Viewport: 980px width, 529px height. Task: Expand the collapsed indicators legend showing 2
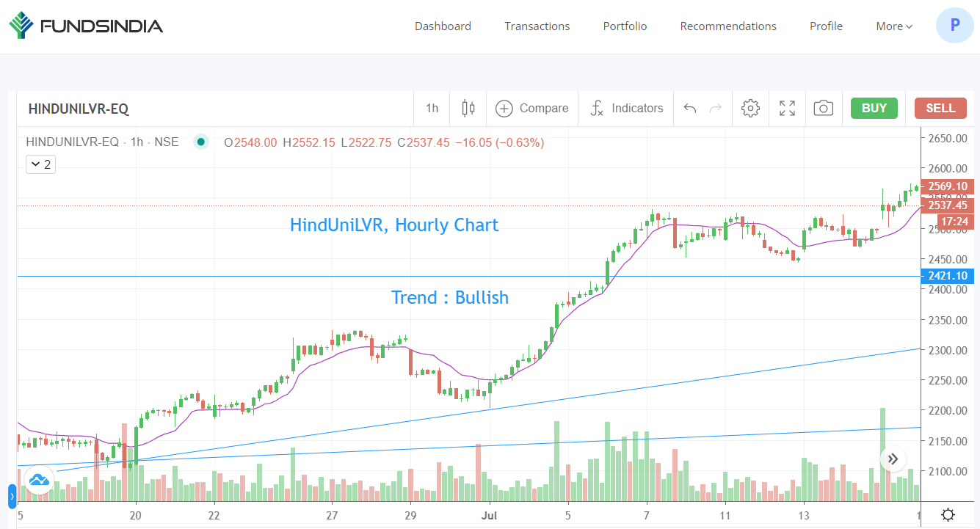(41, 164)
